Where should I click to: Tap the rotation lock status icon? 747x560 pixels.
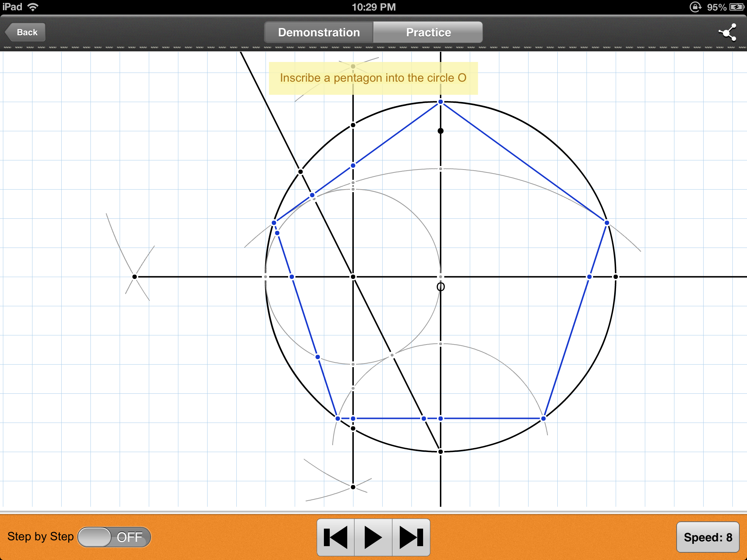695,7
